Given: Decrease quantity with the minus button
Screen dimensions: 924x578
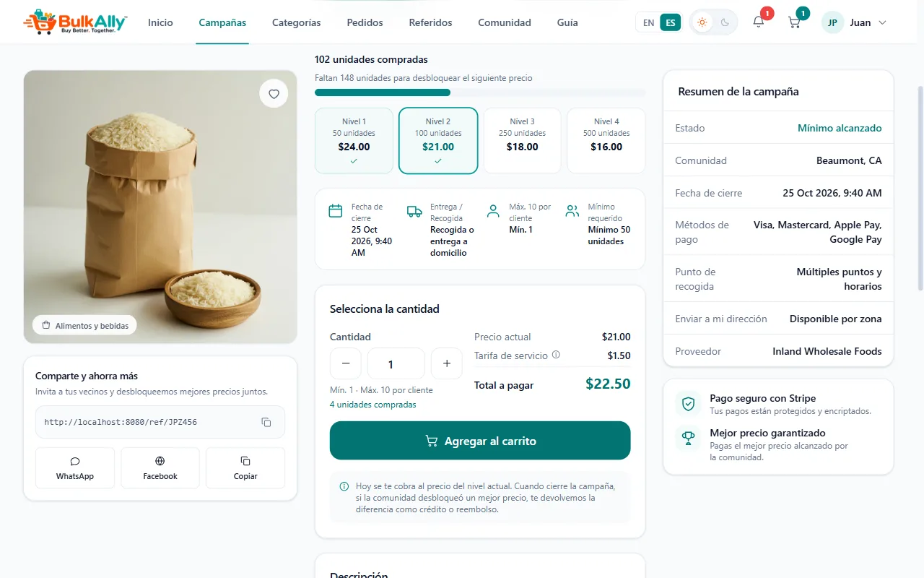Looking at the screenshot, I should click(x=346, y=363).
